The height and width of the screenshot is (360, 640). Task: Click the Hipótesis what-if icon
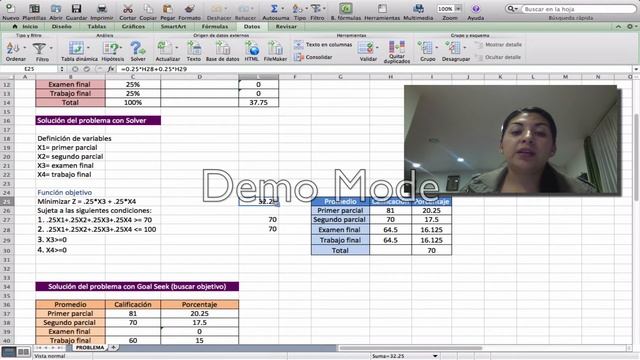click(111, 48)
